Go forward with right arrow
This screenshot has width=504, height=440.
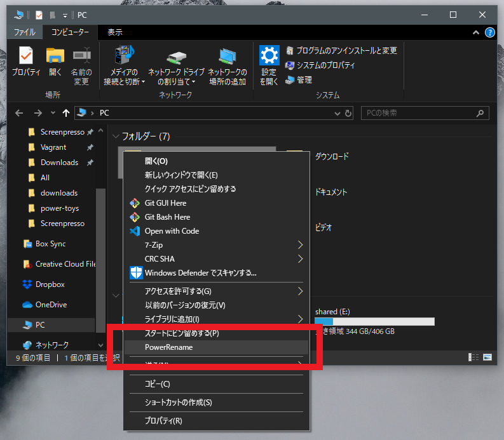38,113
